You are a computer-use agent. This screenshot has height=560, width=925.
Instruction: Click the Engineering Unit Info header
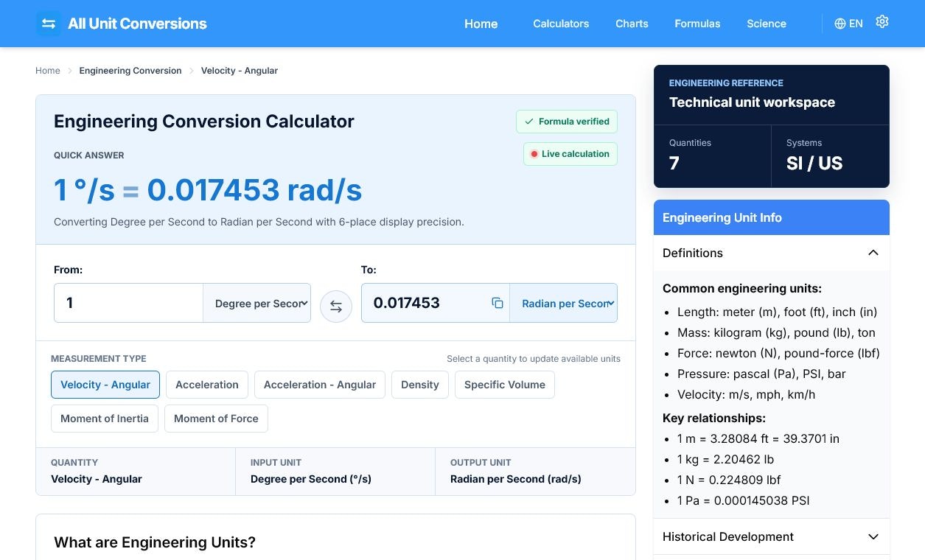(x=772, y=217)
